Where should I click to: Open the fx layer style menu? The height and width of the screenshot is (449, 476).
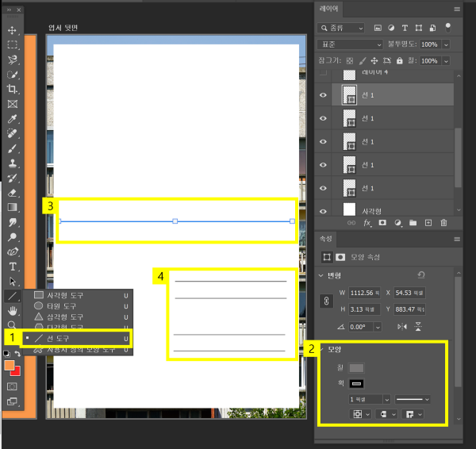click(x=367, y=223)
